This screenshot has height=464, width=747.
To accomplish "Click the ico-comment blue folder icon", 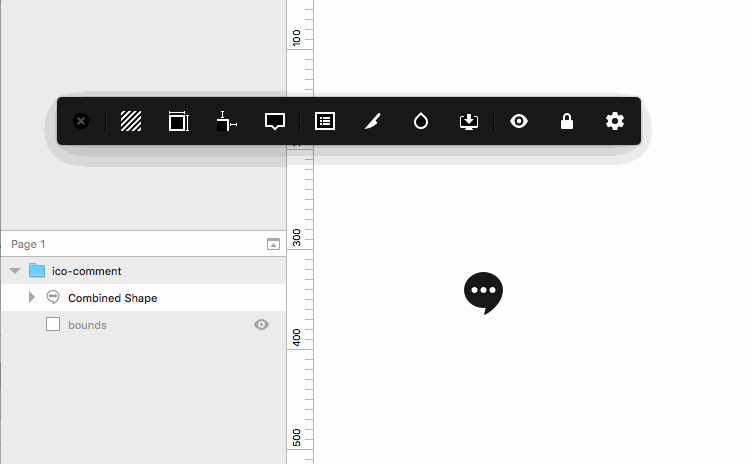I will (x=37, y=270).
